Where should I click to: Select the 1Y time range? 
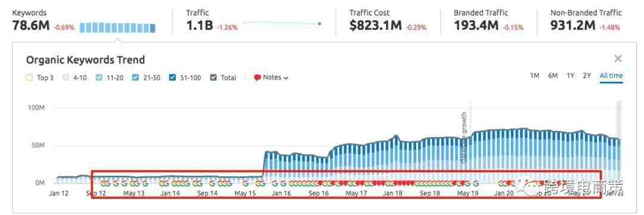pos(571,76)
